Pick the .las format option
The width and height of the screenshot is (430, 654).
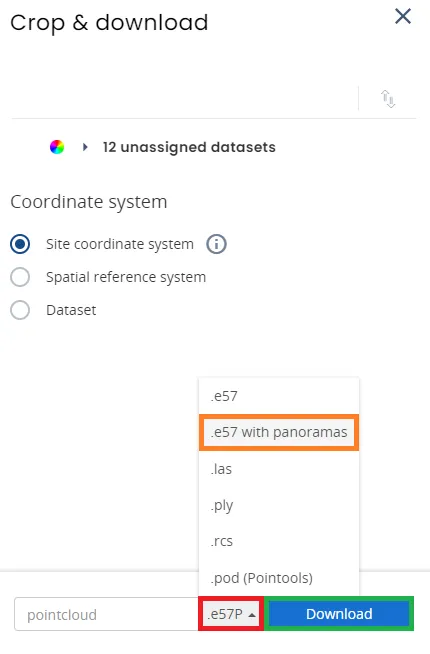[279, 469]
